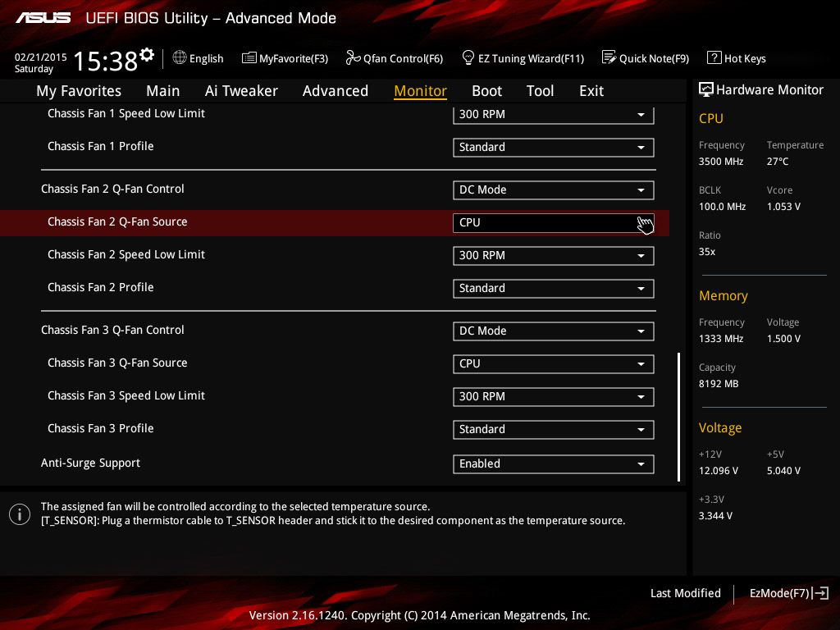Click BCLK value 100.0 MHz
This screenshot has width=840, height=630.
[722, 206]
